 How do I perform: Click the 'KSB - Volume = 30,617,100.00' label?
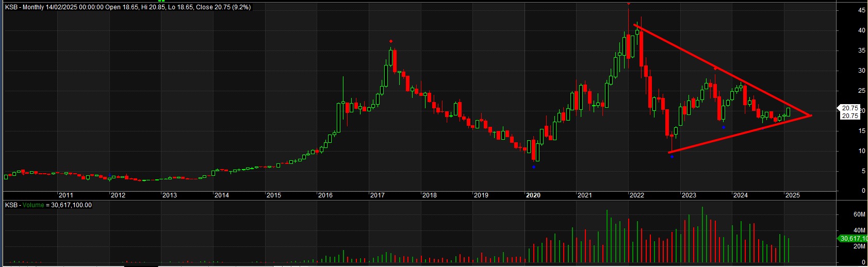click(48, 205)
